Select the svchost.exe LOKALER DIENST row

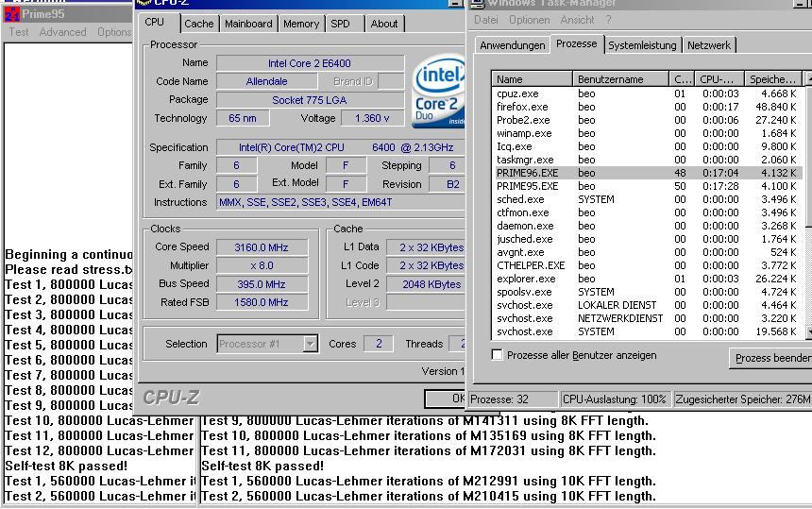[x=647, y=305]
